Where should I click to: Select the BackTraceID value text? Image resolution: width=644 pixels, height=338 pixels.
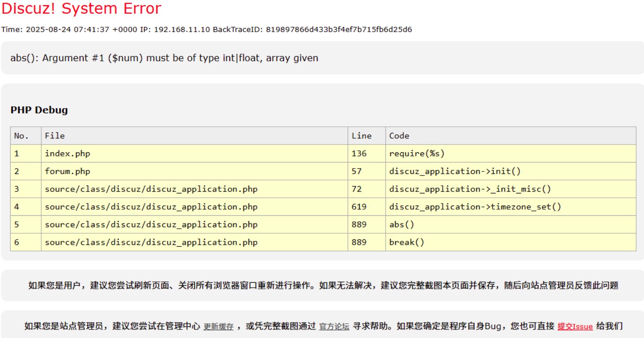pyautogui.click(x=339, y=29)
